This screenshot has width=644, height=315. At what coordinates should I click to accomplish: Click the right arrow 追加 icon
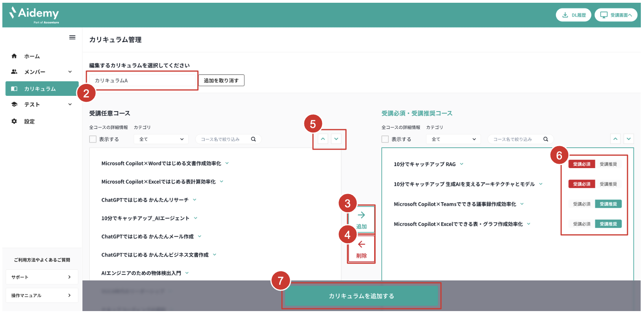(x=362, y=215)
